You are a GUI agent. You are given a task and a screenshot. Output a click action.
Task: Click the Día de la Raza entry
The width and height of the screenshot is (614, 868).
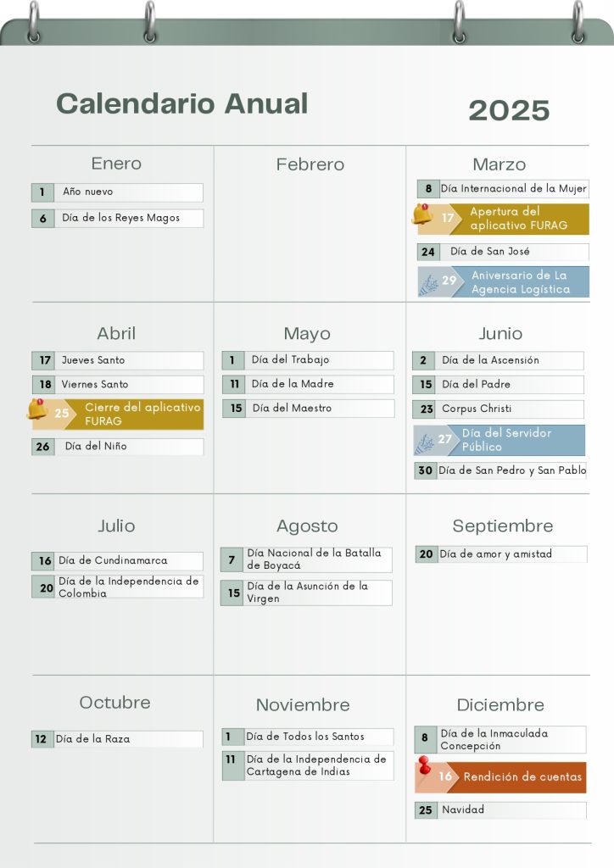point(117,739)
